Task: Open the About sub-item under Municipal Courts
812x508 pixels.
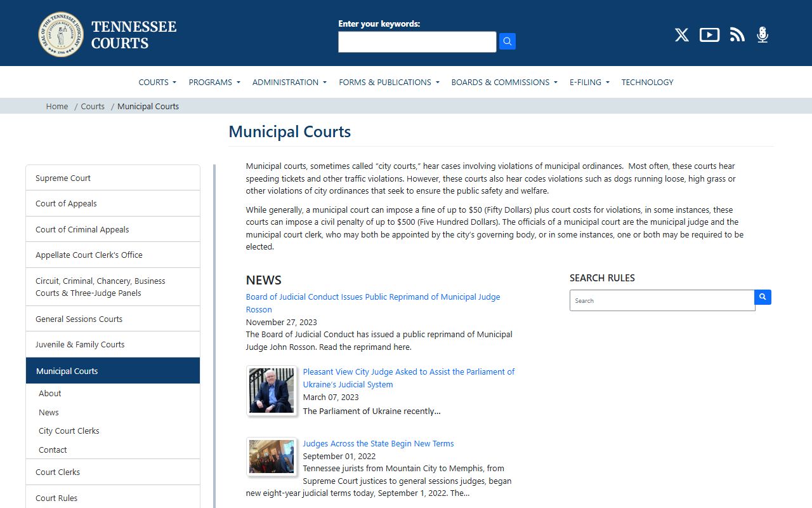Action: (x=50, y=393)
